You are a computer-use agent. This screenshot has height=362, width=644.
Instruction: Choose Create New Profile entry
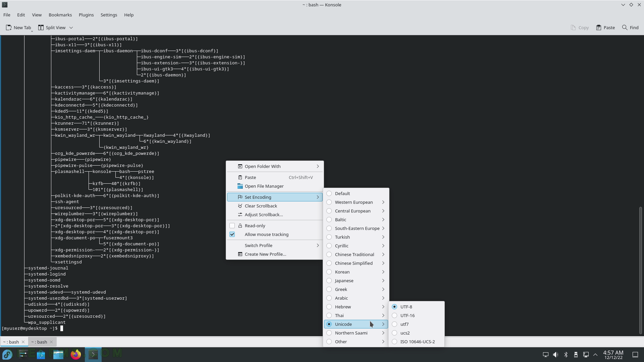275,254
